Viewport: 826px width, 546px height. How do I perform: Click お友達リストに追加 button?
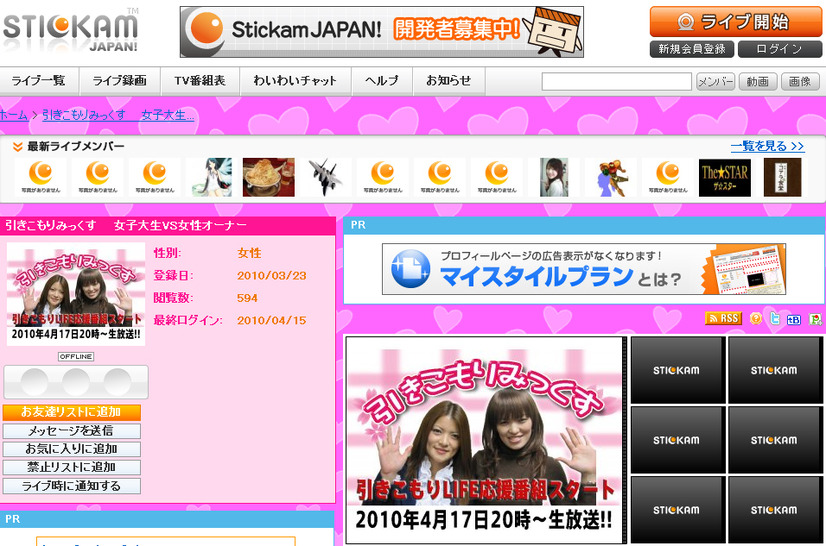coord(72,412)
